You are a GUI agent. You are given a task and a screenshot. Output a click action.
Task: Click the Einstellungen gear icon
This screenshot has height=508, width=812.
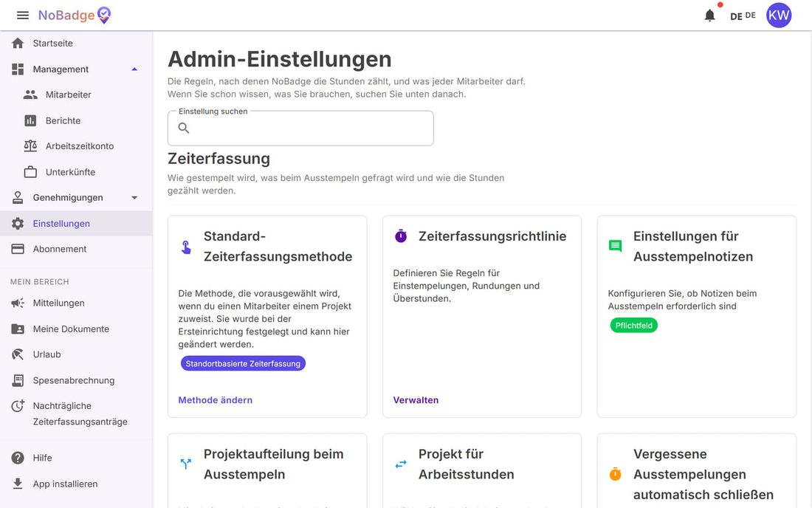pyautogui.click(x=18, y=223)
